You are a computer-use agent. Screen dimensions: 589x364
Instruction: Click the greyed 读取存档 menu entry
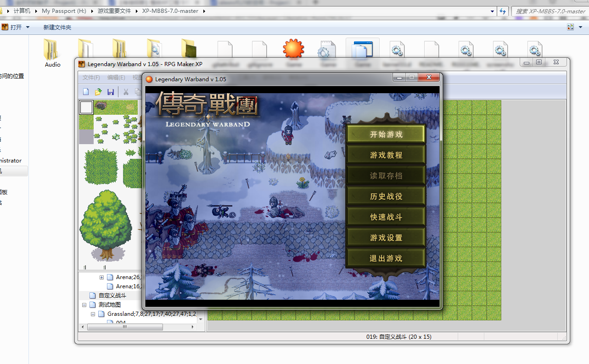pos(386,176)
